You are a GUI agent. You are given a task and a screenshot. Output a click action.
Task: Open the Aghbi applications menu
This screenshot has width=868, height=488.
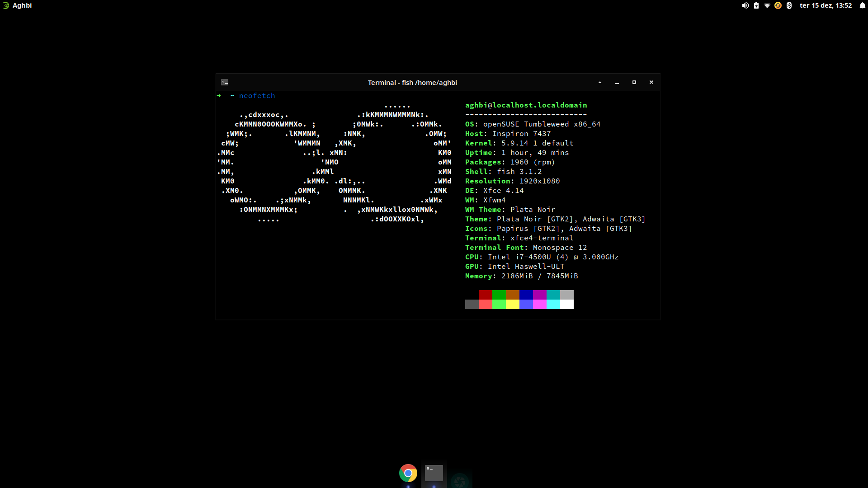17,5
